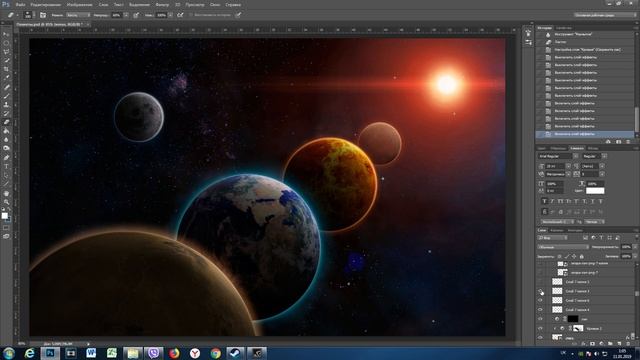Open Layers panel Opacity dropdown arrow

(x=635, y=247)
